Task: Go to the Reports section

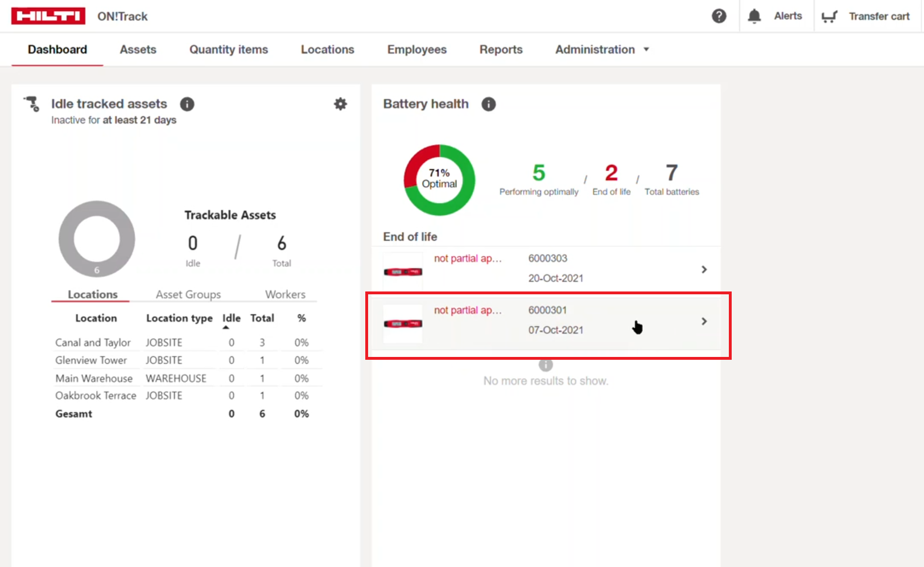Action: click(x=501, y=50)
